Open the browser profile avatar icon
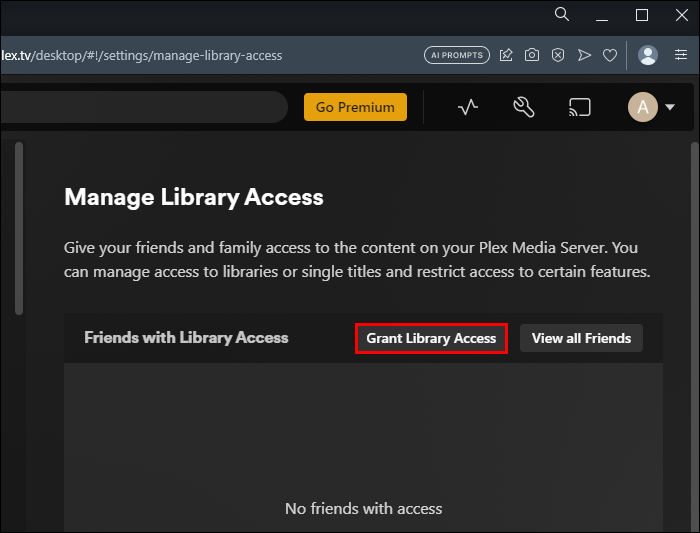Image resolution: width=700 pixels, height=533 pixels. point(648,55)
